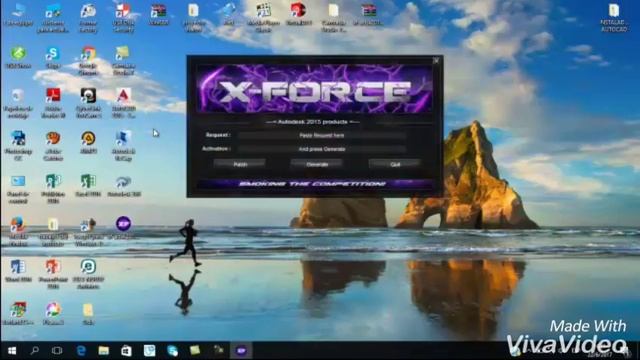Select the Publisher desktop shortcut
Screen dimensions: 640x360
click(53, 189)
